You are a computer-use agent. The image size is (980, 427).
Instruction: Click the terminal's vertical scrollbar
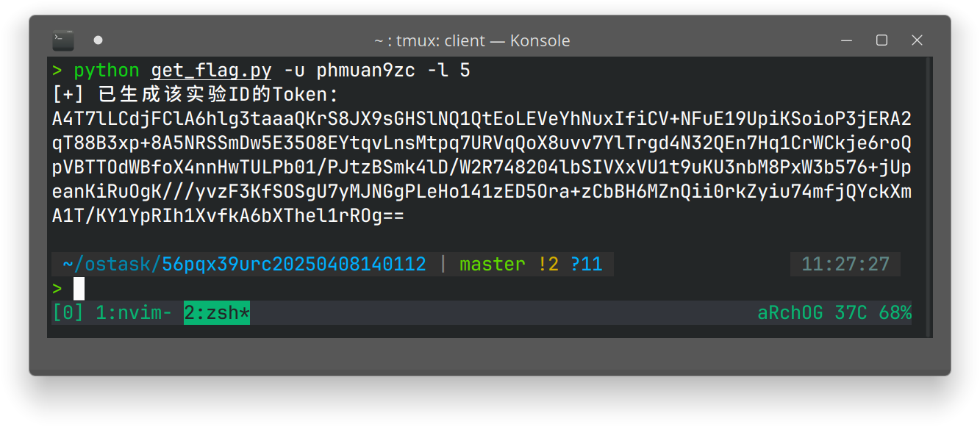click(x=928, y=197)
